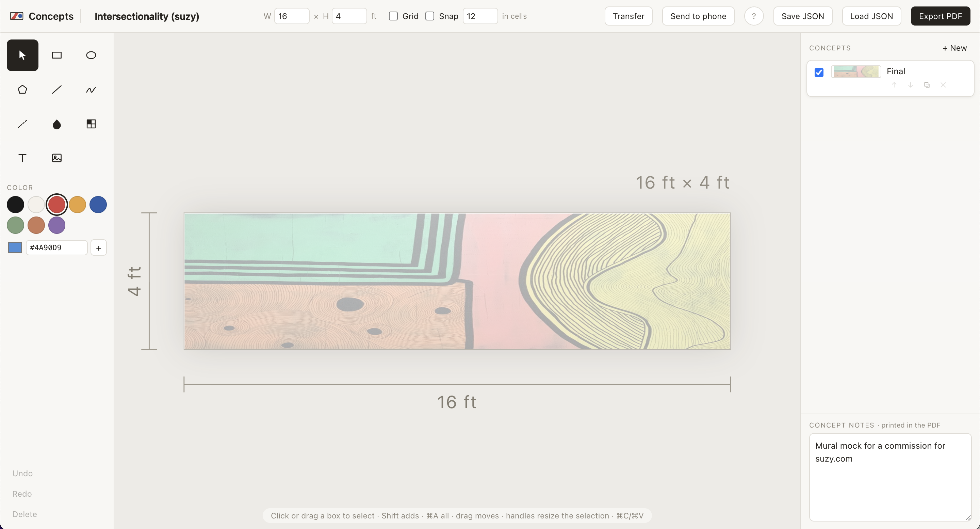Select the freehand curve tool

point(91,90)
